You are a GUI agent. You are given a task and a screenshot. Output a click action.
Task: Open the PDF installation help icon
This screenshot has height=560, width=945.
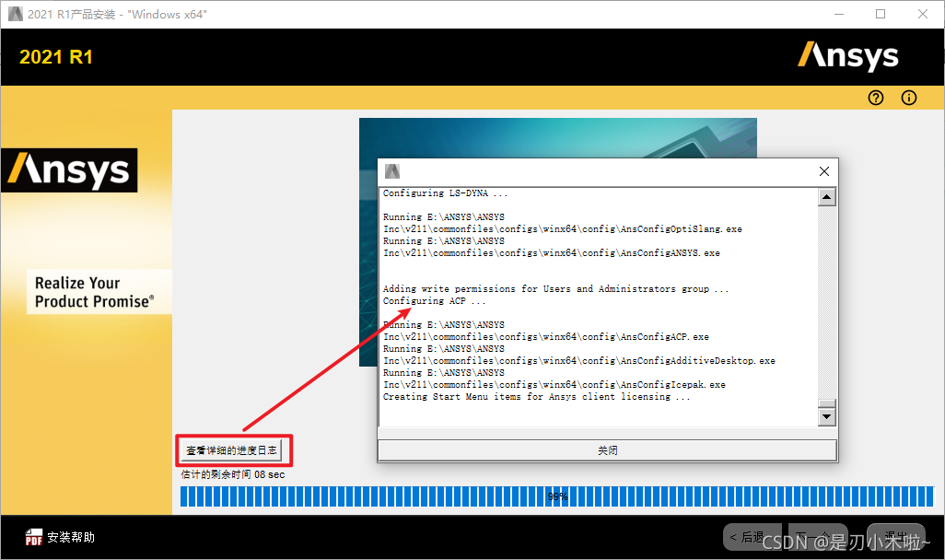point(33,537)
